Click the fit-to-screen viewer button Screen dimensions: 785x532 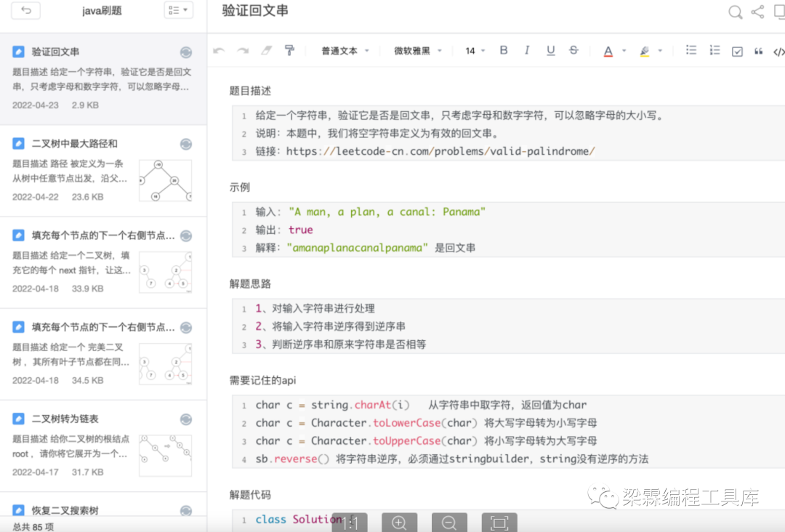[499, 523]
